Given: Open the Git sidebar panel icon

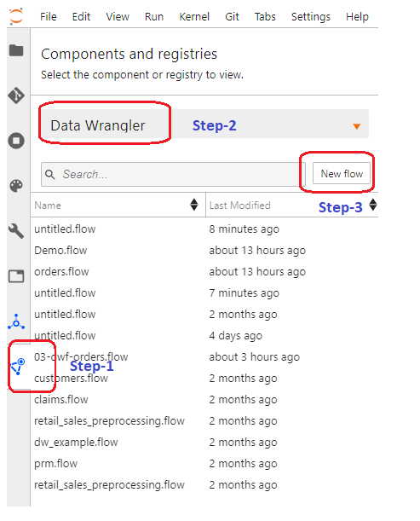Looking at the screenshot, I should tap(16, 96).
